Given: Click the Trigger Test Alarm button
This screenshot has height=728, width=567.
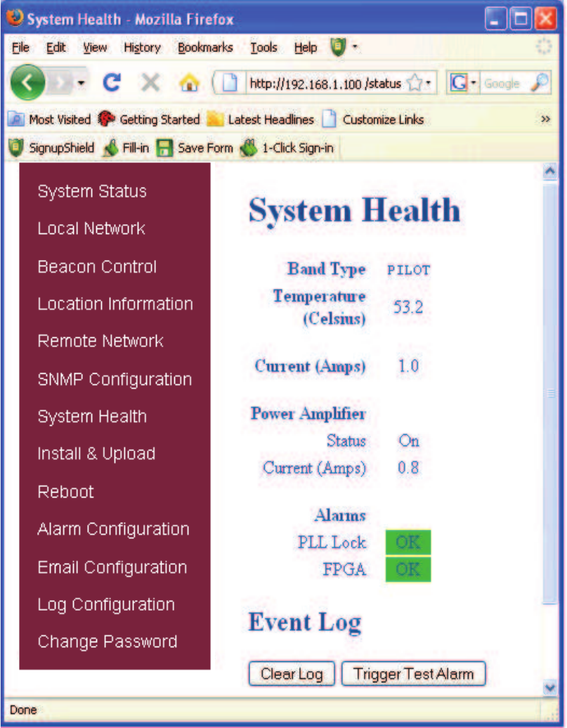Looking at the screenshot, I should (414, 674).
